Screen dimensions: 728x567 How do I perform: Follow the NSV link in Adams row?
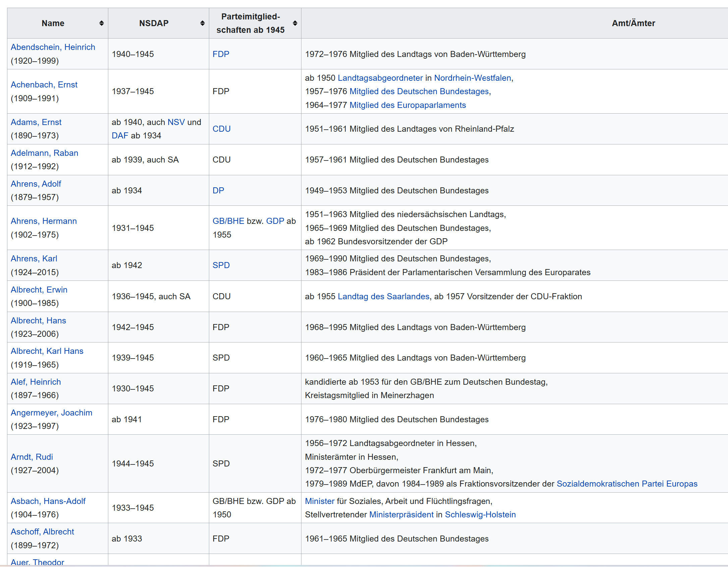(x=176, y=122)
